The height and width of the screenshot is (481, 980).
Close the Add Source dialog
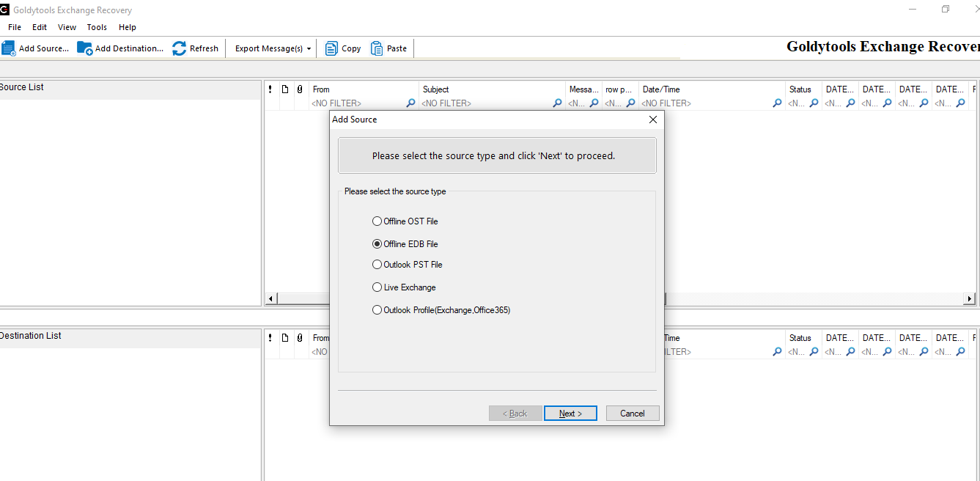pyautogui.click(x=653, y=120)
